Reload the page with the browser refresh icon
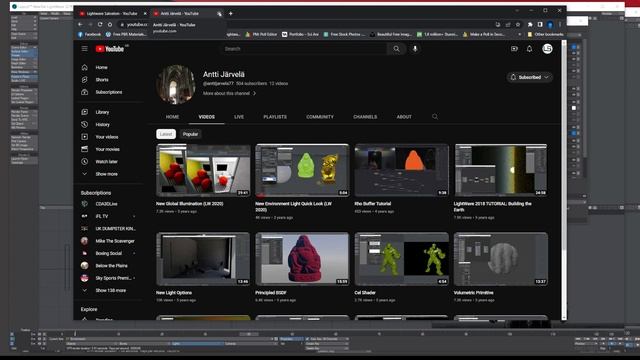 click(x=100, y=24)
